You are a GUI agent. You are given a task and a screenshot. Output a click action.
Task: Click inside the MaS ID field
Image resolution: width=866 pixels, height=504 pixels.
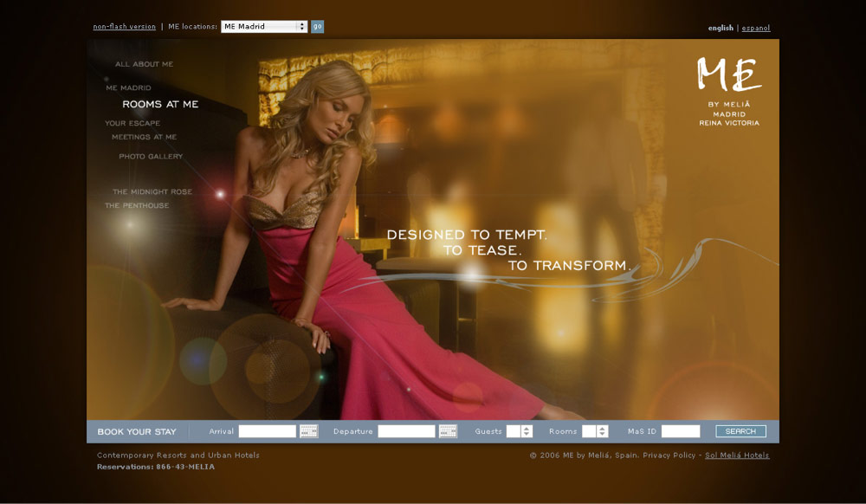click(681, 431)
